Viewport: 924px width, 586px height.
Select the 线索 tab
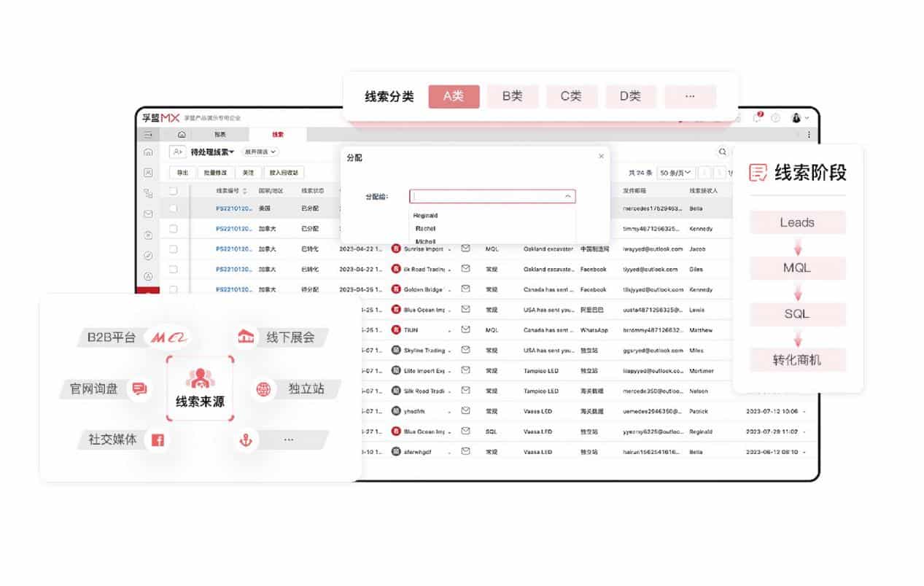coord(279,134)
